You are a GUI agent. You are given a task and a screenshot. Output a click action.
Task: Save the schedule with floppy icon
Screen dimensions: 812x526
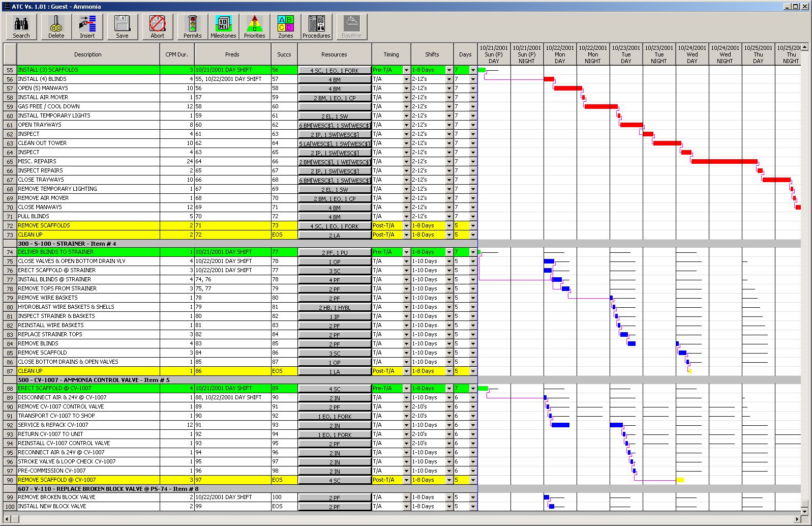pyautogui.click(x=122, y=26)
